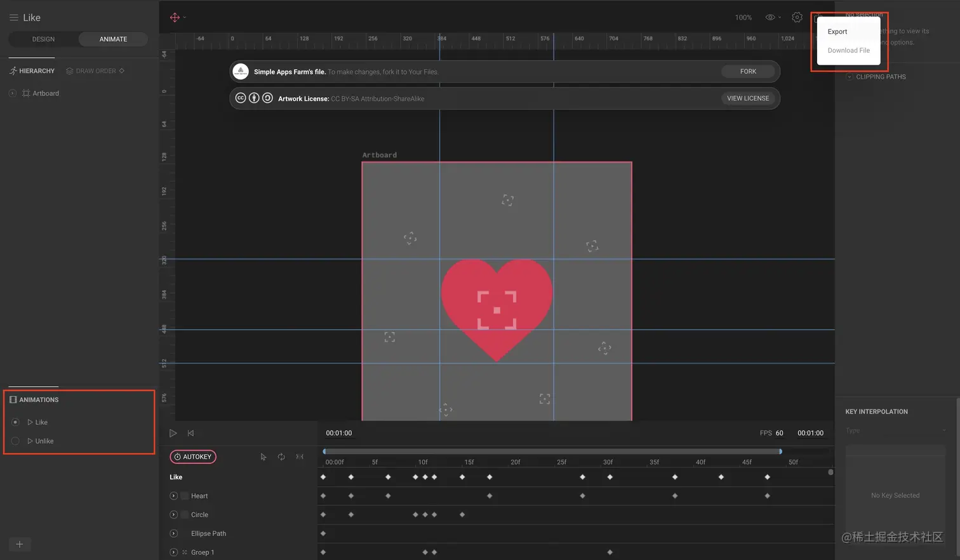Select the Like animation name
The image size is (960, 560).
click(41, 422)
